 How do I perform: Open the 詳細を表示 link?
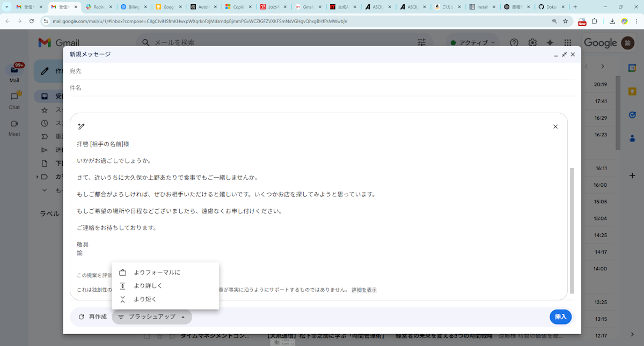click(364, 290)
